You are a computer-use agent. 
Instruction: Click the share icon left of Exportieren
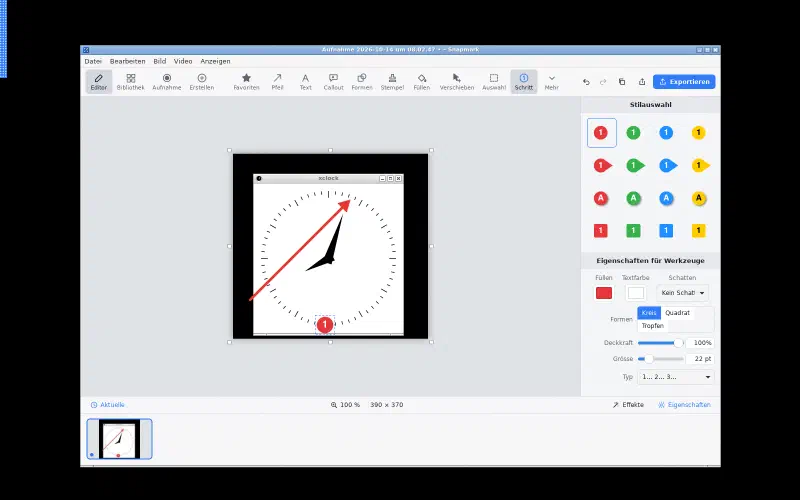pyautogui.click(x=642, y=82)
